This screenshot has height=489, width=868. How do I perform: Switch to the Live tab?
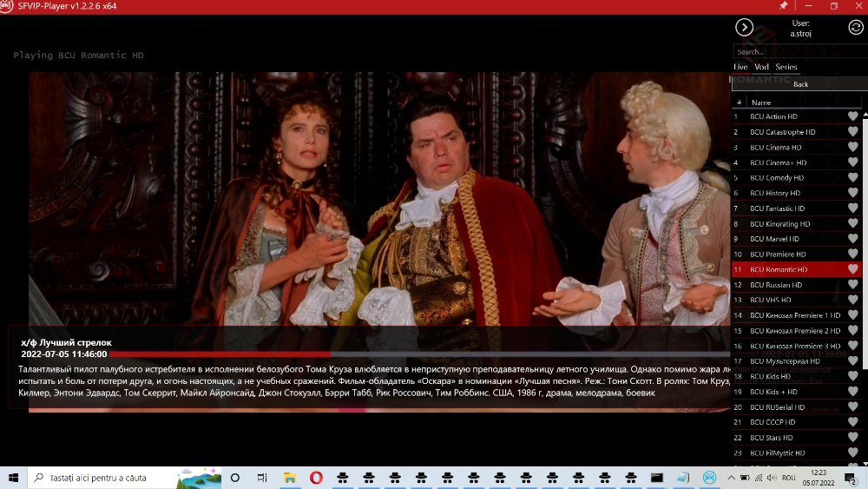740,67
